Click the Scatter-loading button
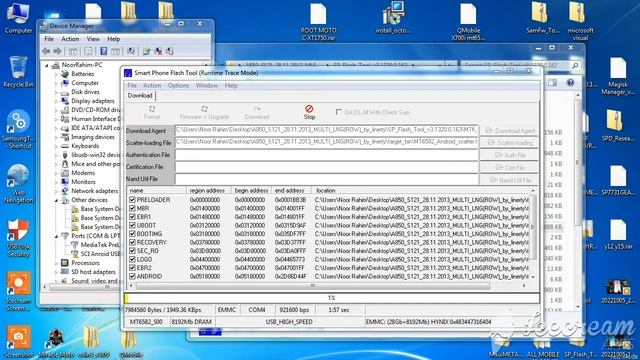640x360 pixels. pyautogui.click(x=510, y=142)
